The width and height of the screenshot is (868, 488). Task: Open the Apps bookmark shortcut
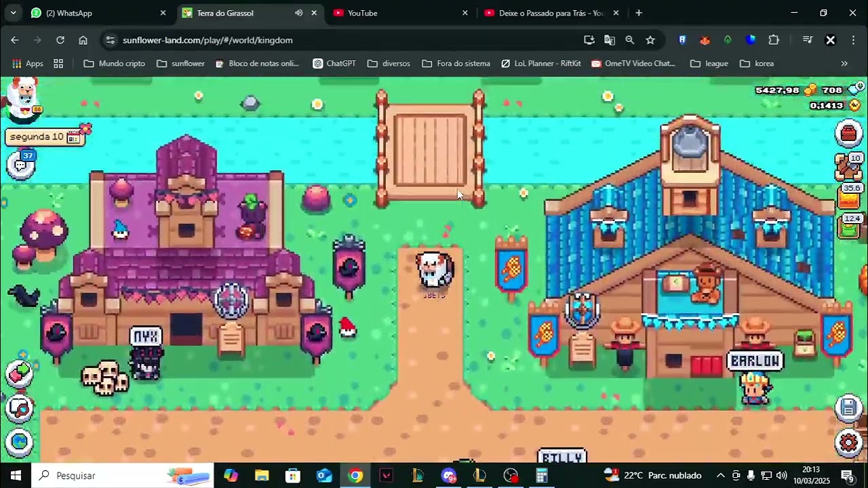pos(28,64)
